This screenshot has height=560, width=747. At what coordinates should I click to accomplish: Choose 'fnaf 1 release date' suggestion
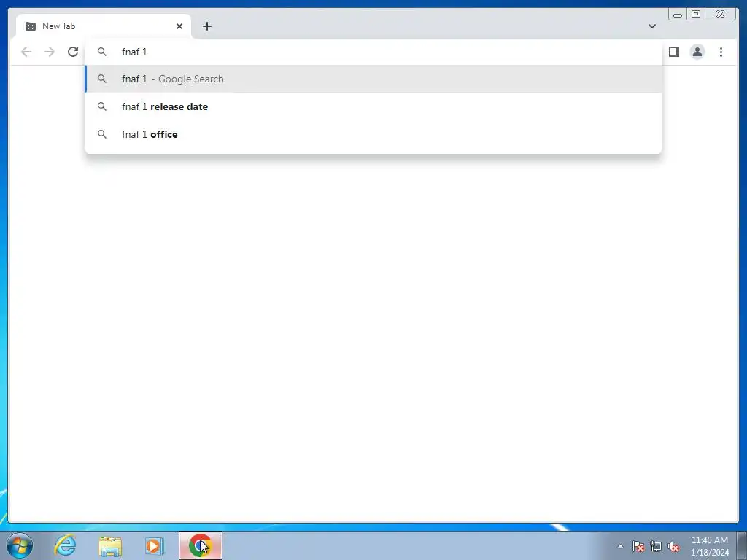tap(373, 106)
